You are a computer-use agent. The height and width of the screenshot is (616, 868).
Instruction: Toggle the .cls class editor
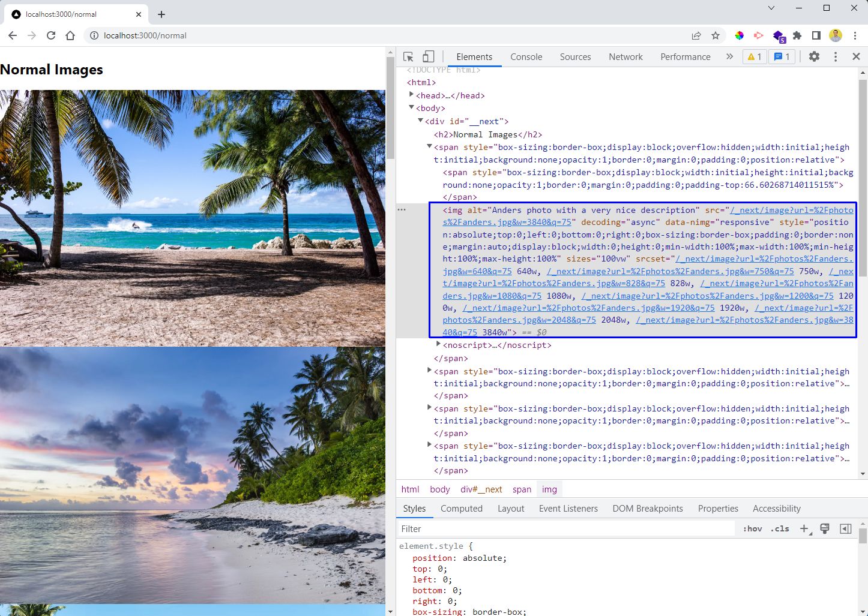point(780,528)
